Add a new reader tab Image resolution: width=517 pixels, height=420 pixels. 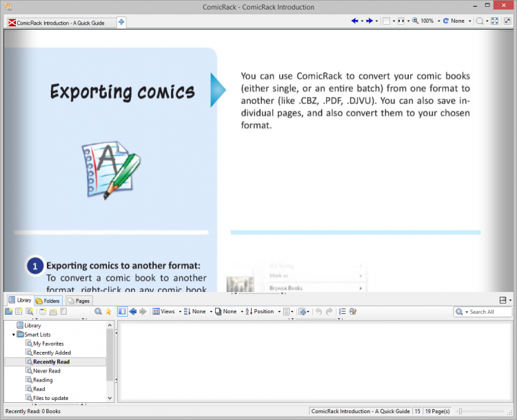tap(121, 22)
